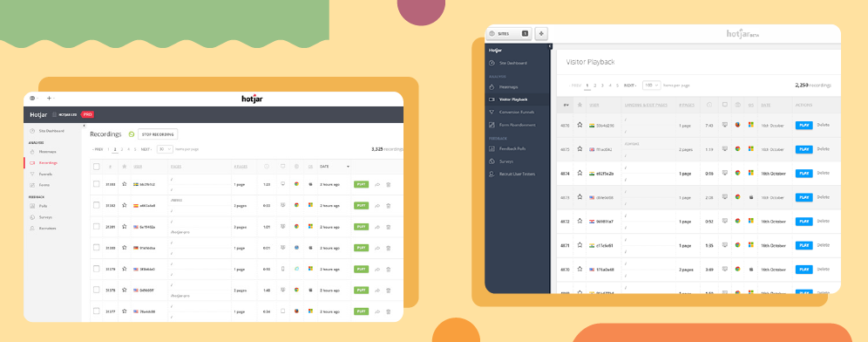
Task: Delete recording 4875 via Delete link
Action: (824, 148)
